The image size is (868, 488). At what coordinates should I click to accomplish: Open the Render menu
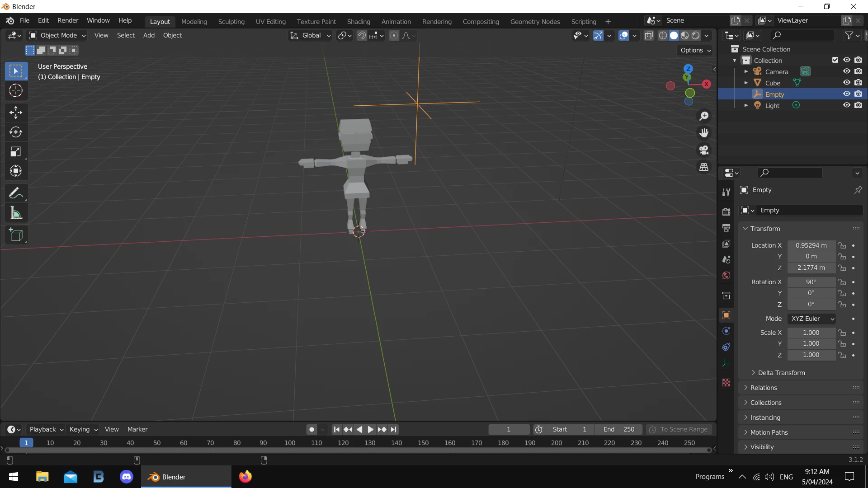pyautogui.click(x=68, y=21)
